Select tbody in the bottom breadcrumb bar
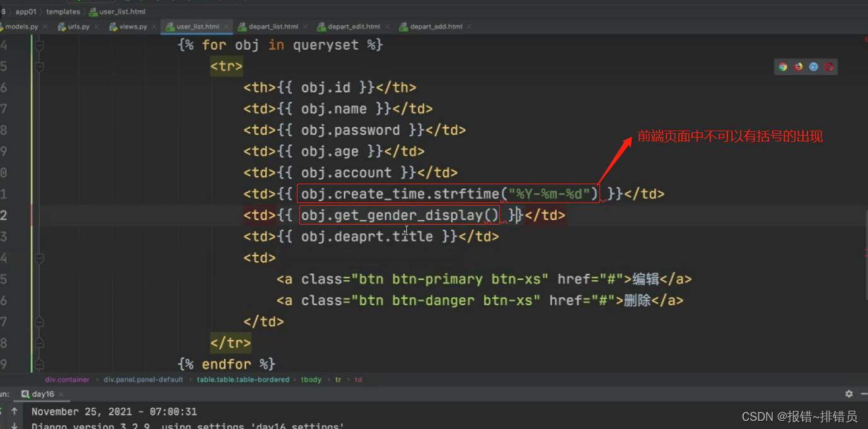This screenshot has width=868, height=429. pyautogui.click(x=311, y=379)
